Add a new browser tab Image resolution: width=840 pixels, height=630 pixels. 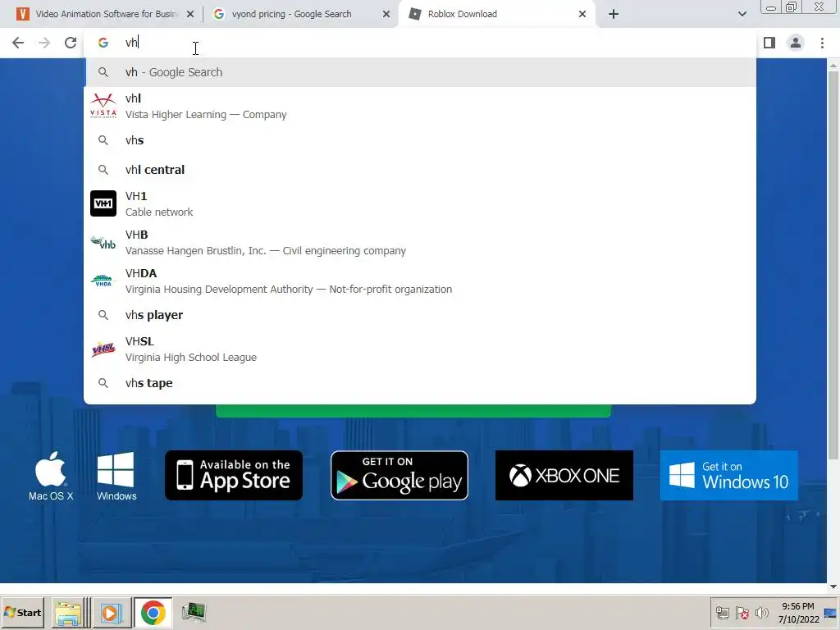click(614, 15)
